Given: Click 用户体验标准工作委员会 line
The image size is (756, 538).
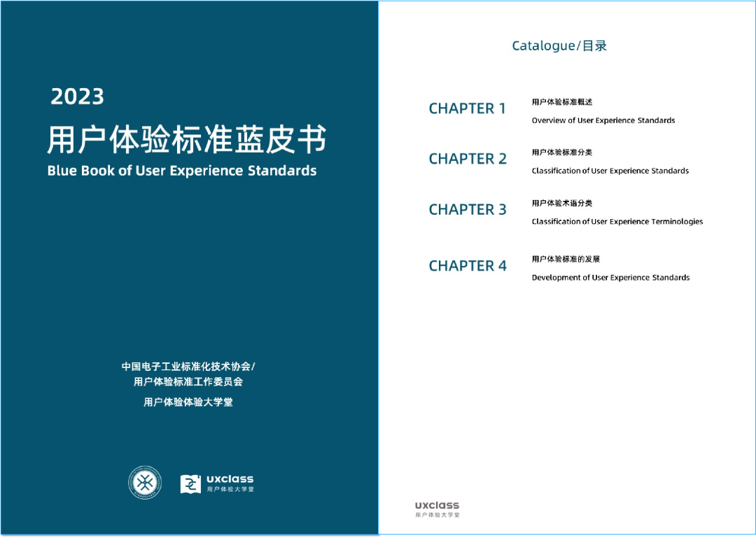Looking at the screenshot, I should 188,382.
